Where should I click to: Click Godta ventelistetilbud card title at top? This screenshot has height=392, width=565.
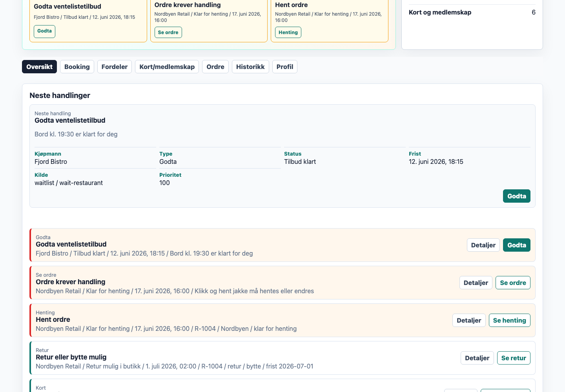[67, 7]
